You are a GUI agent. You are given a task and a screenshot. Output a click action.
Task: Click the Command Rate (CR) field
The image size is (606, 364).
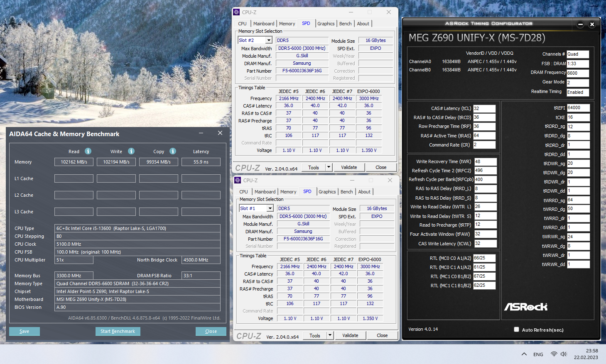coord(484,145)
